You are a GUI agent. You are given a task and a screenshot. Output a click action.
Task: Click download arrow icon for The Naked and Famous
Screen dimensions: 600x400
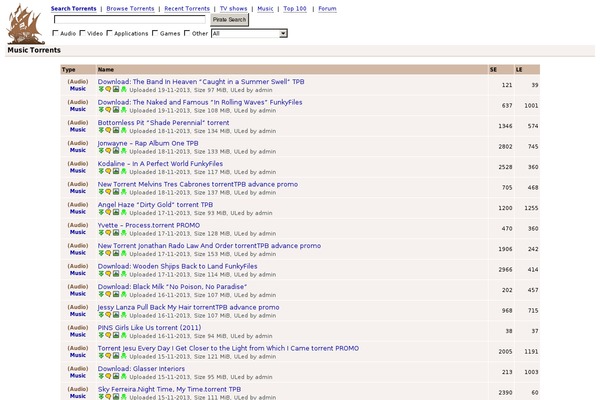[101, 110]
